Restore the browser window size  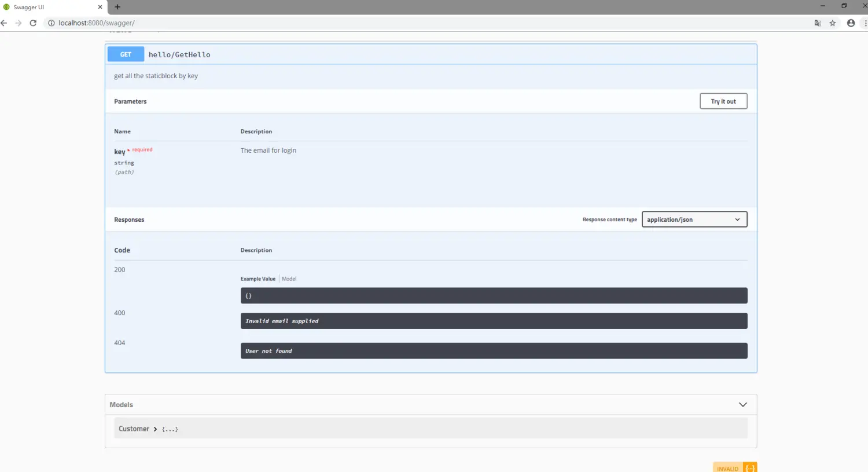coord(844,6)
